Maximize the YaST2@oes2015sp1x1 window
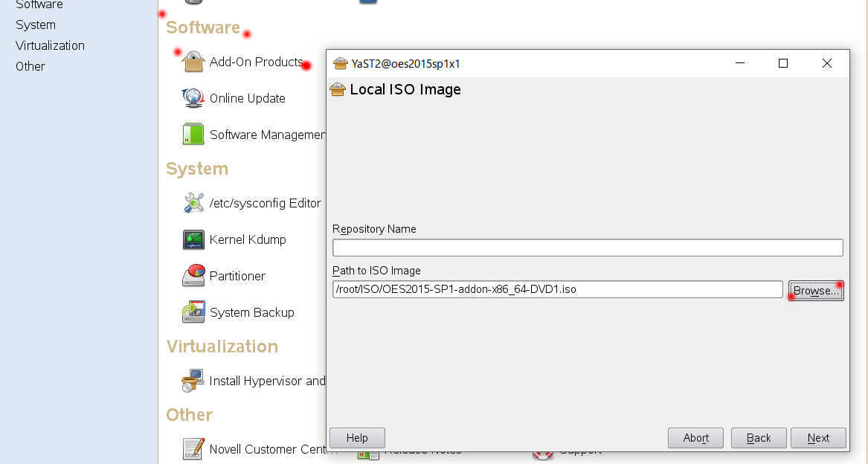 click(x=782, y=63)
